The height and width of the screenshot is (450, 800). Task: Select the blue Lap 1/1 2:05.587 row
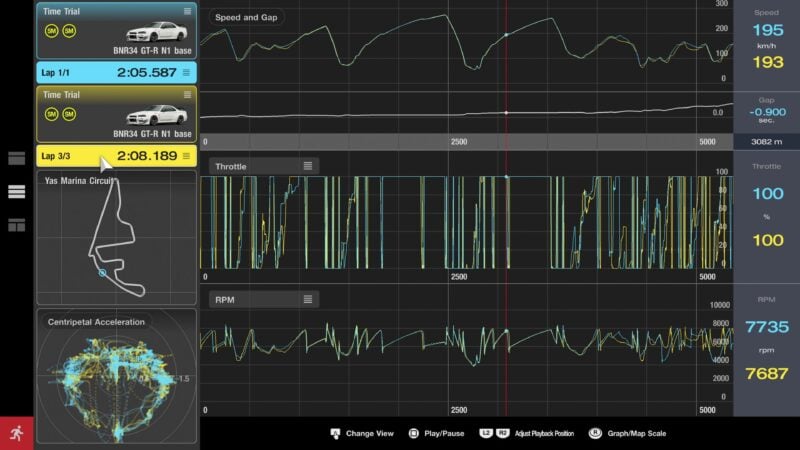[116, 72]
